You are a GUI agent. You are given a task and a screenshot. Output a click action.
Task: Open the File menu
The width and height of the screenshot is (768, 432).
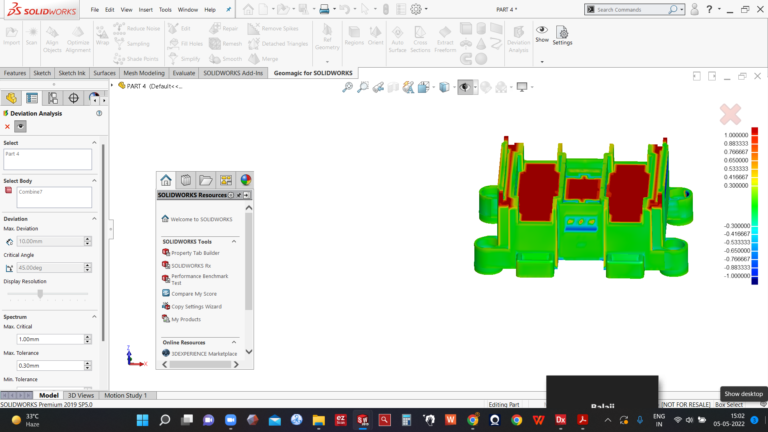(x=95, y=9)
